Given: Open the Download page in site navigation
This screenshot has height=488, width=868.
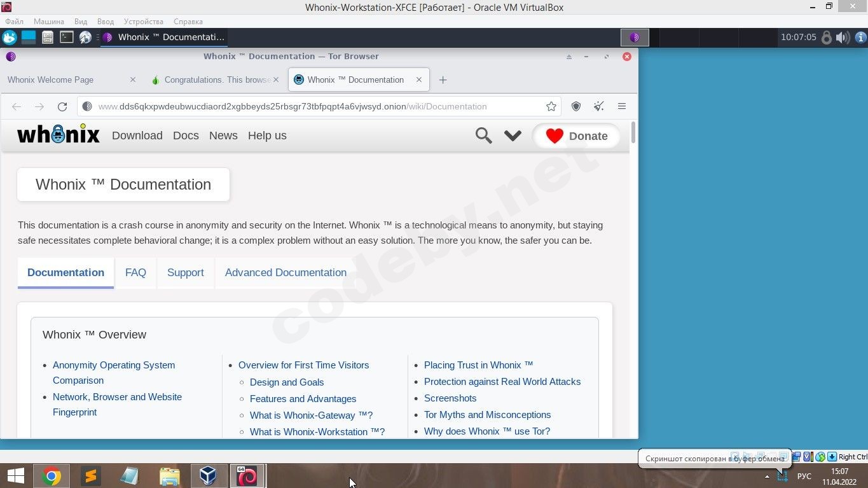Looking at the screenshot, I should coord(137,136).
